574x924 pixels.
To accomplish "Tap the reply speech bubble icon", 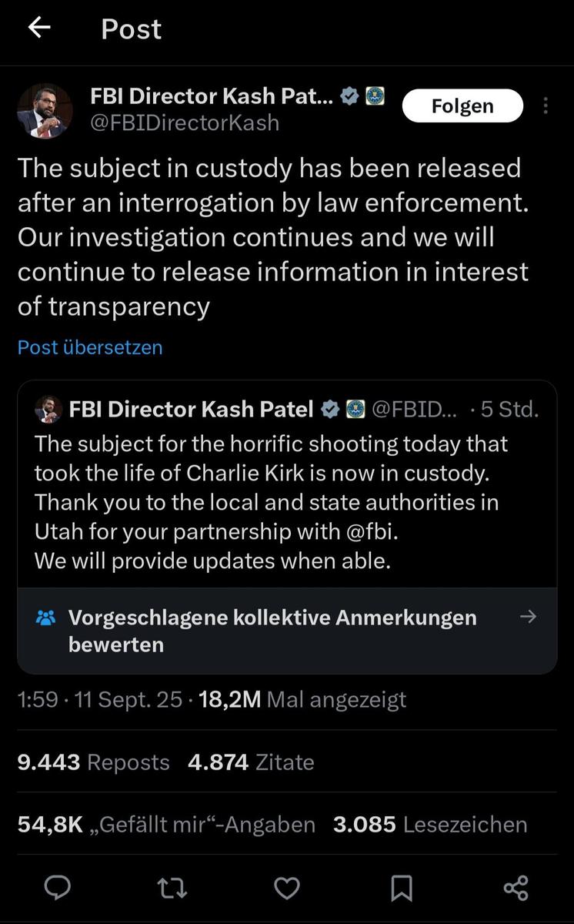I will coord(57,888).
